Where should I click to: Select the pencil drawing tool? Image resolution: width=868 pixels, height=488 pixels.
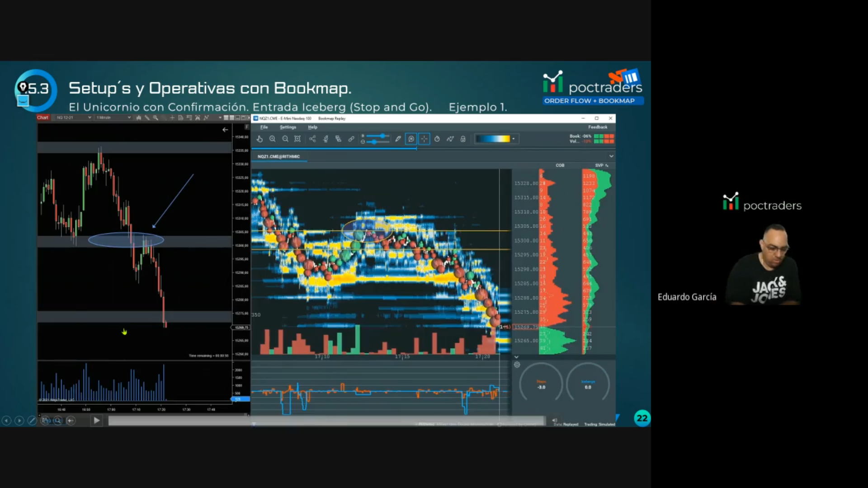coord(398,139)
